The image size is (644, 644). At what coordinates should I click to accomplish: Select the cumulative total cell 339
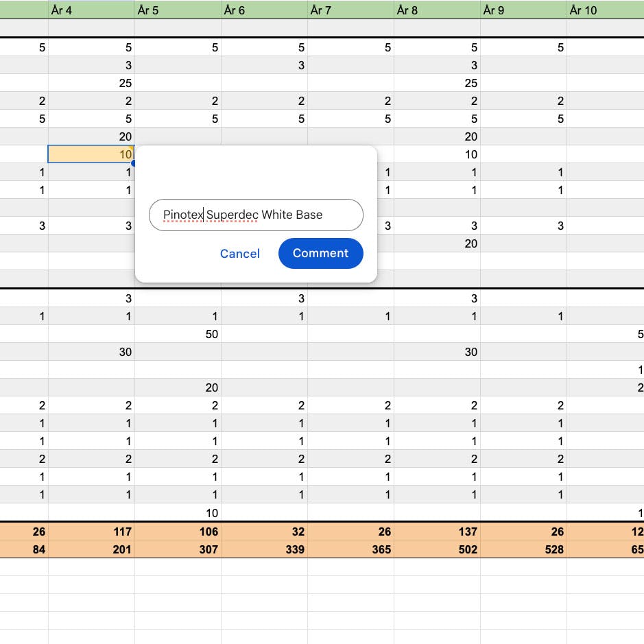coord(264,549)
